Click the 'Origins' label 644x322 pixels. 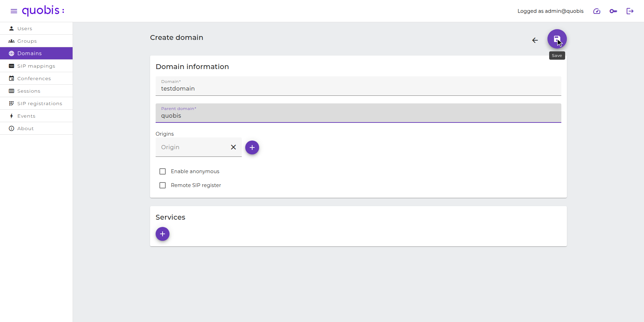point(165,134)
